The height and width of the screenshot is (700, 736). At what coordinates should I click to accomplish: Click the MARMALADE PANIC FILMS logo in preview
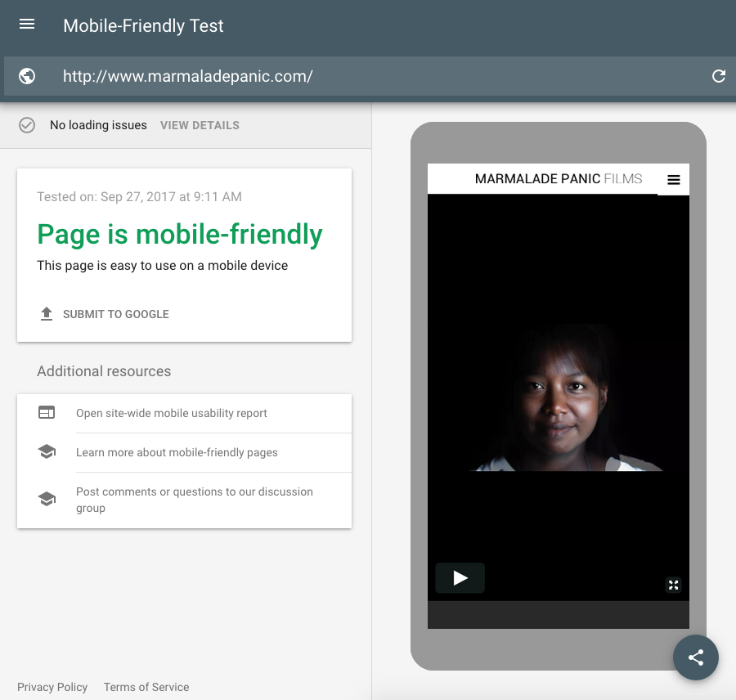pos(559,179)
